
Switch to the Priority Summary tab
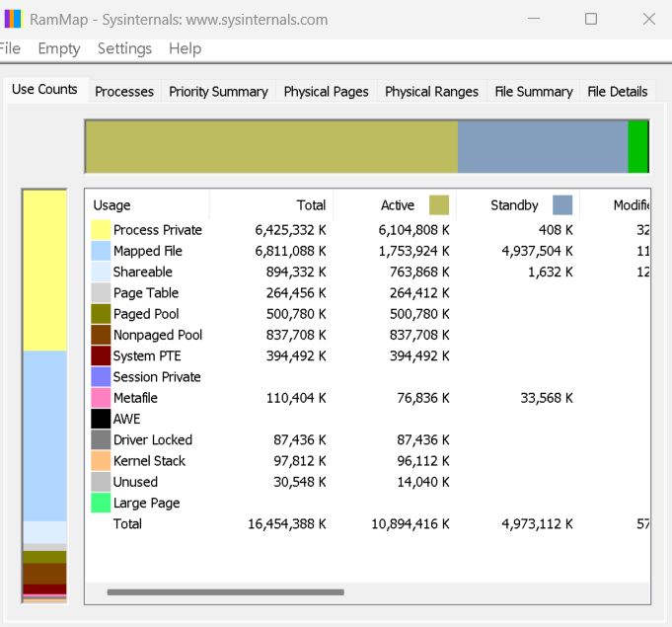coord(218,92)
